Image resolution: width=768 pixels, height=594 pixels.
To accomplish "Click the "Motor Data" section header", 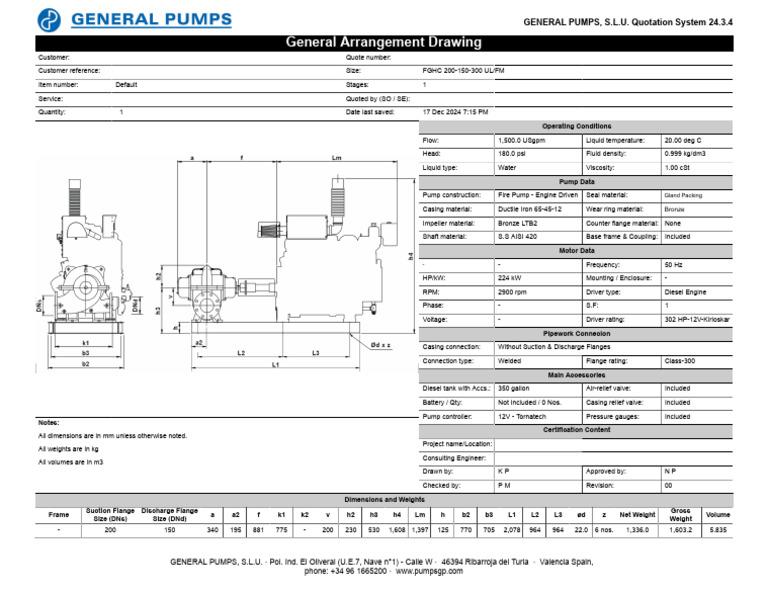I will [576, 251].
